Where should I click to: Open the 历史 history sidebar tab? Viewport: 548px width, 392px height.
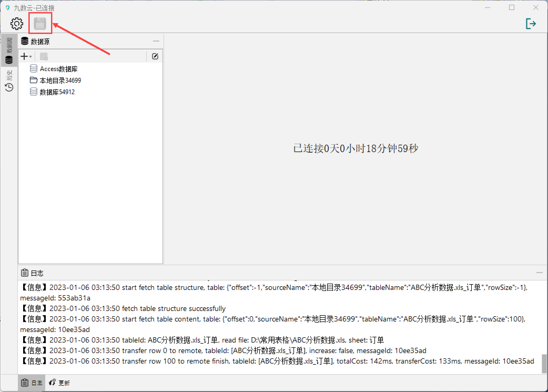pos(9,80)
